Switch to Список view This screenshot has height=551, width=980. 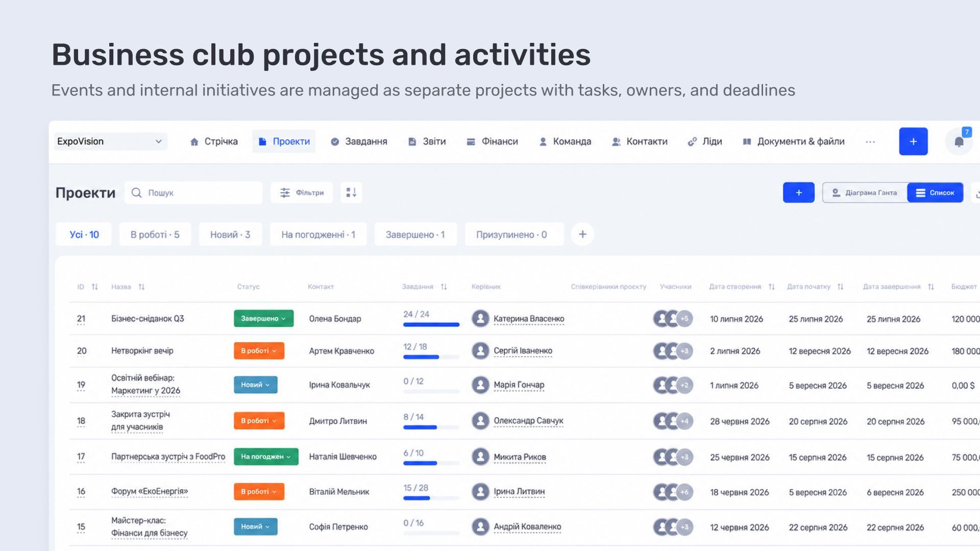pyautogui.click(x=935, y=192)
